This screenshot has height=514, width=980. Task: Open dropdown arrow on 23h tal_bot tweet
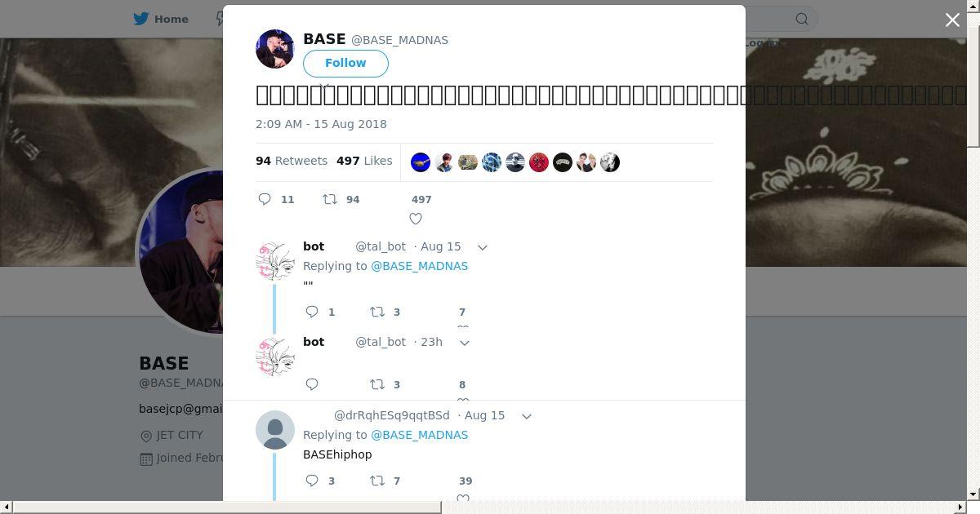(x=465, y=343)
